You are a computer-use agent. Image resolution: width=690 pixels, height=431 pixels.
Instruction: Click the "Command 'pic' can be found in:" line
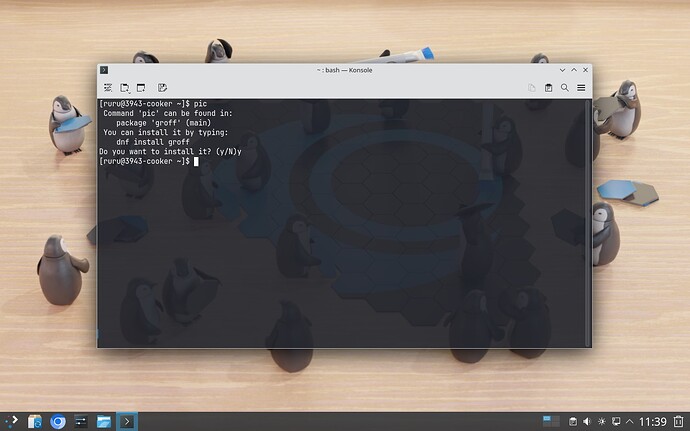click(x=168, y=113)
